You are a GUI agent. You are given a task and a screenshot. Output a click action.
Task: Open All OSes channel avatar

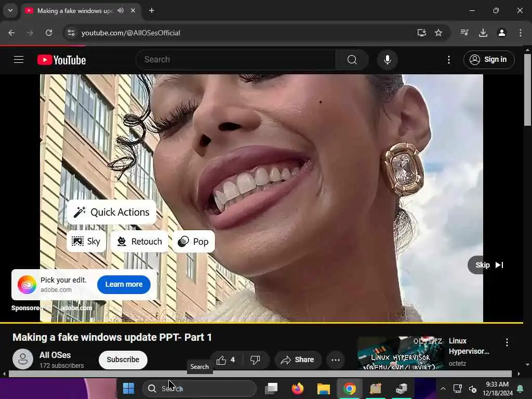click(23, 359)
